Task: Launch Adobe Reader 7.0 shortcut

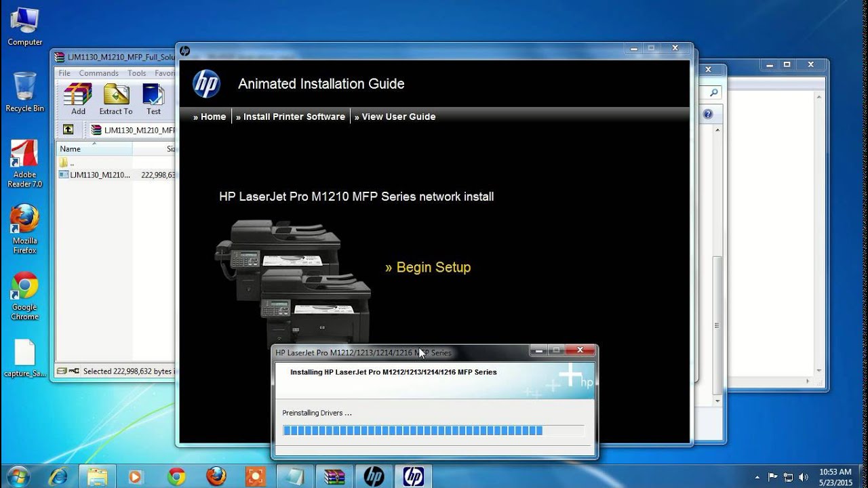Action: point(25,163)
